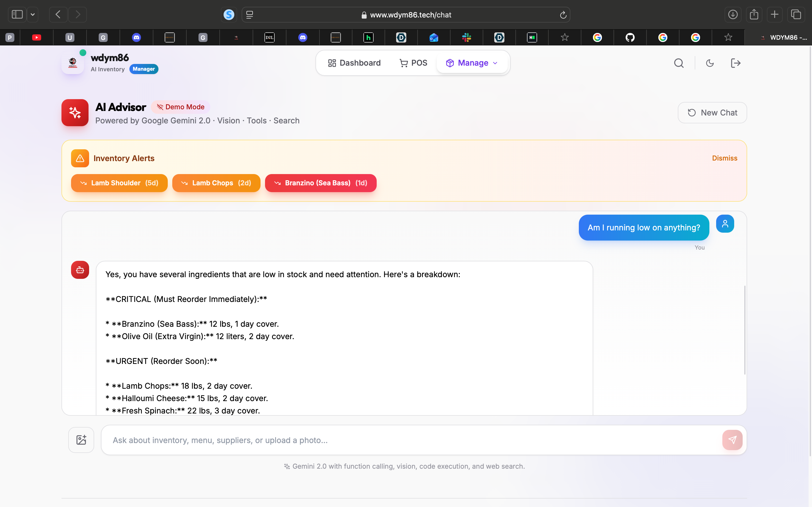
Task: Click the chat scrollbar thumb
Action: pyautogui.click(x=745, y=330)
